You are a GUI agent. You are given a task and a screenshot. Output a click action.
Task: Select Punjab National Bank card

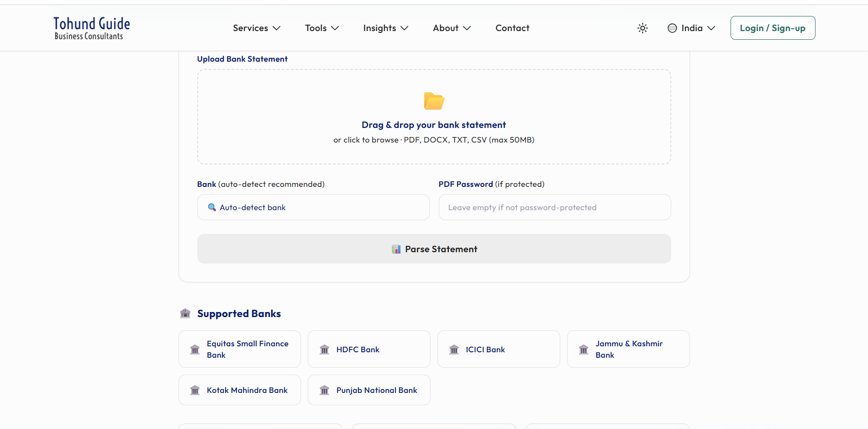pos(368,390)
